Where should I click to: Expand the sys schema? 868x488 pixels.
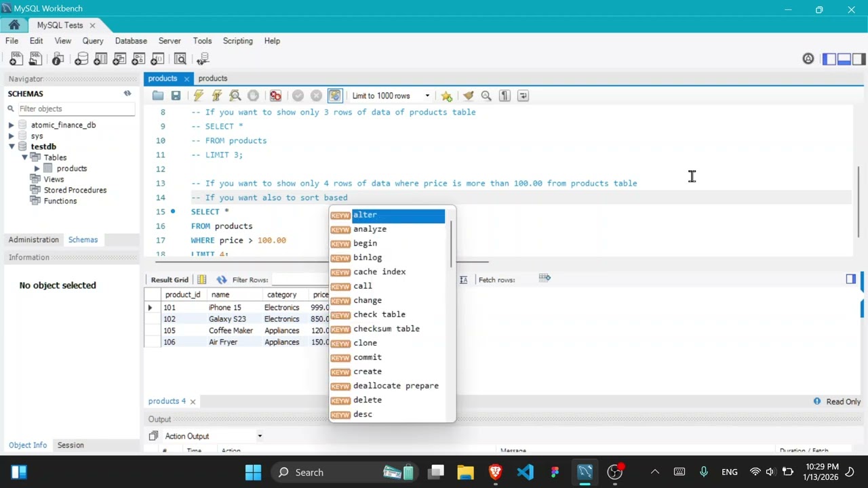[12, 136]
